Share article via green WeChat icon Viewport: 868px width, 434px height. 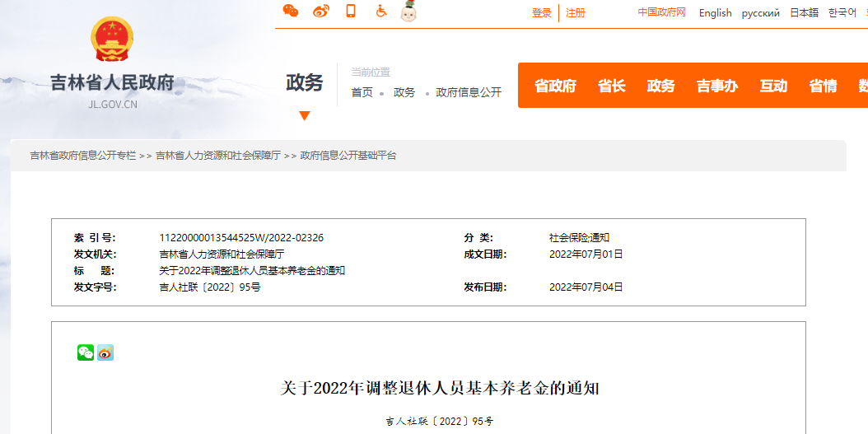[x=86, y=352]
